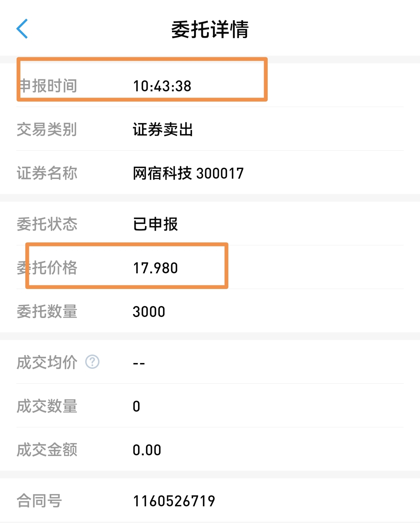Click the 委托数量 label

click(x=47, y=312)
